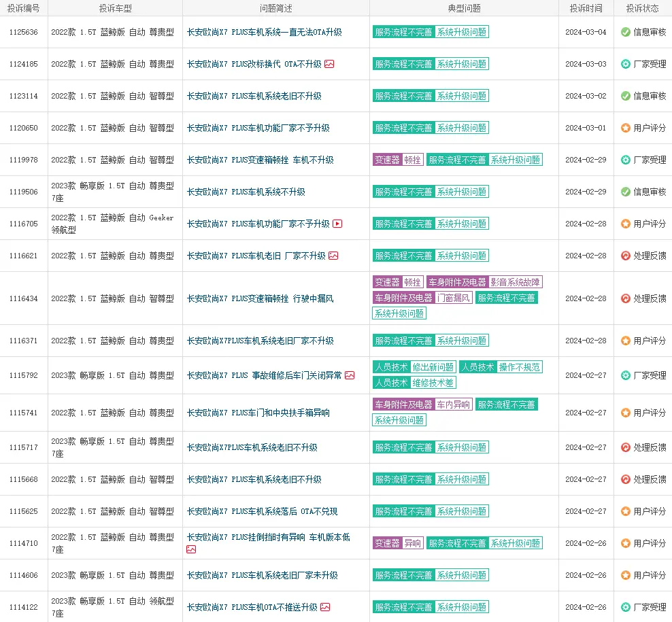This screenshot has width=672, height=622.
Task: Click gear status icon for complaint 1114122
Action: (x=626, y=608)
